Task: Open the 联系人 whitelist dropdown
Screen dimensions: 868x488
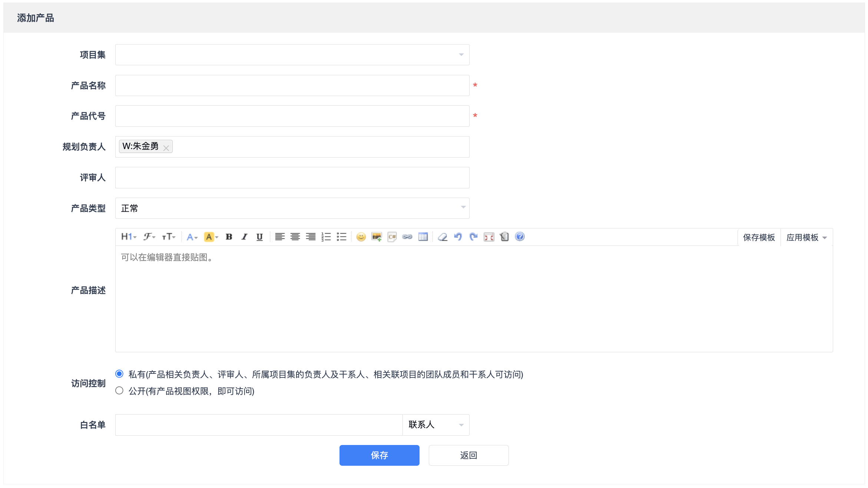Action: 435,425
